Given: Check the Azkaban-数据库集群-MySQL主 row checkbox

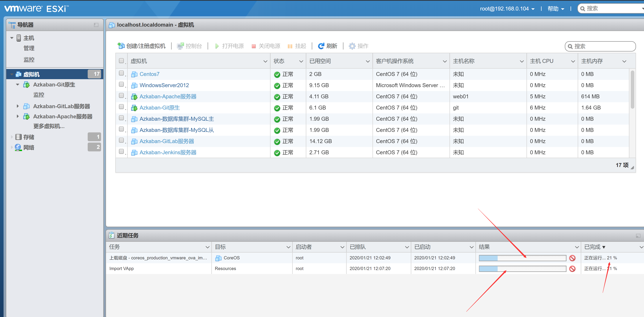Looking at the screenshot, I should 121,118.
